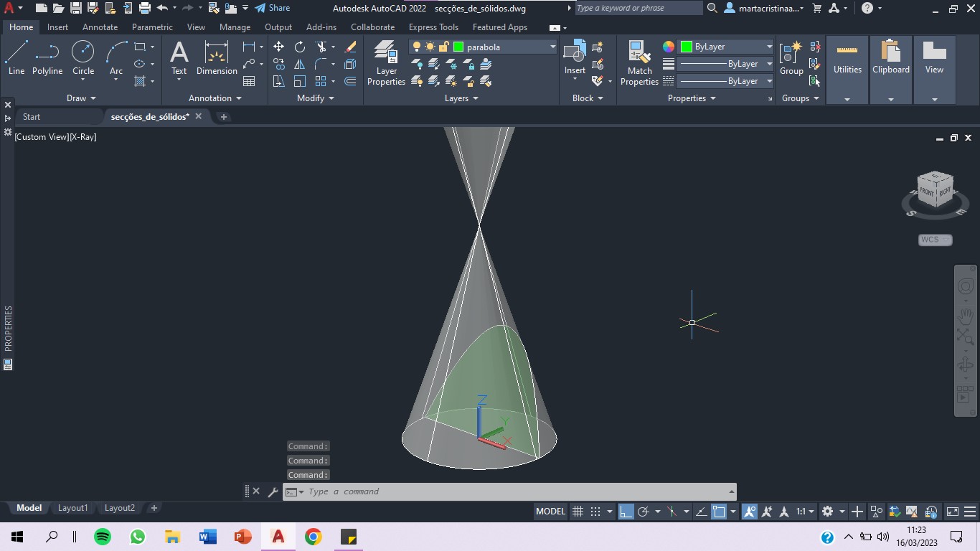Image resolution: width=980 pixels, height=551 pixels.
Task: Click the Save icon in the quick access toolbar
Action: [75, 8]
